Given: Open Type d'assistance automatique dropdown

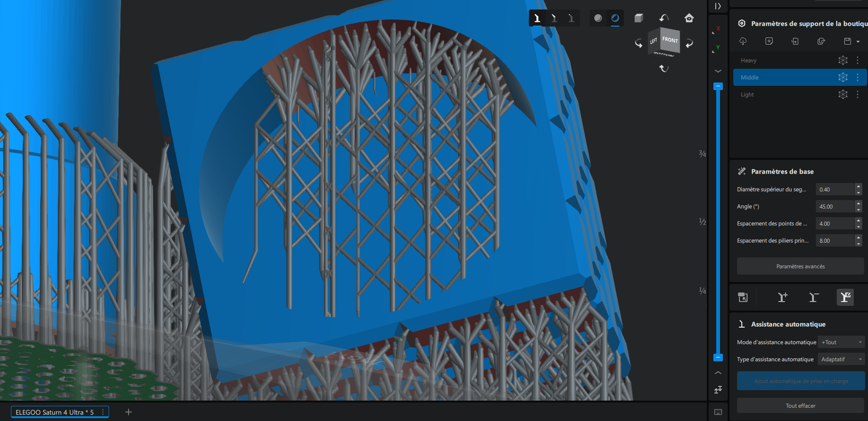Looking at the screenshot, I should click(841, 359).
